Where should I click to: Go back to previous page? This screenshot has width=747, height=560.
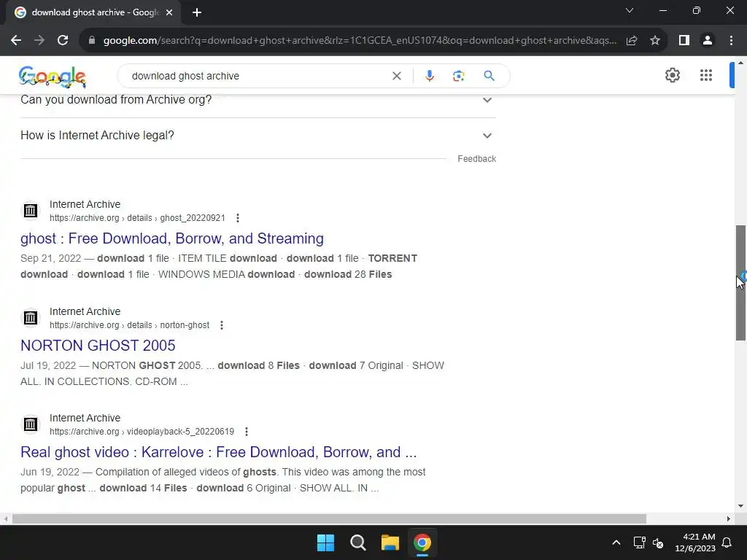pos(16,41)
